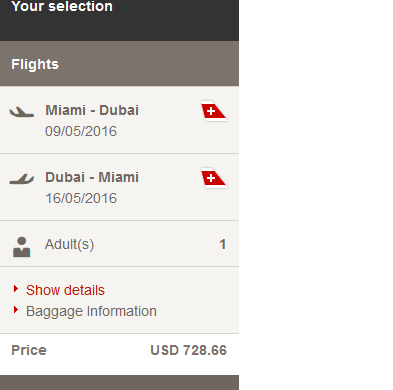Click the adult count number 1

coord(223,244)
